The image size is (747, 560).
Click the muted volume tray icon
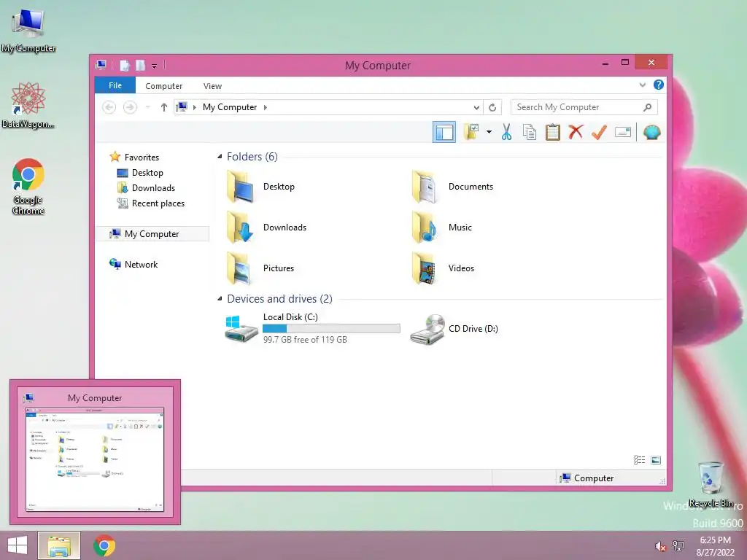click(660, 546)
